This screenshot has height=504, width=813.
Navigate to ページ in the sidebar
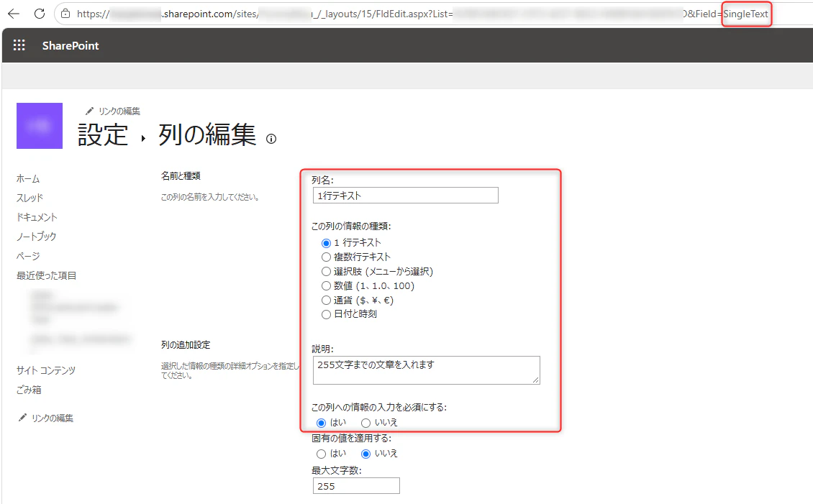tap(28, 256)
